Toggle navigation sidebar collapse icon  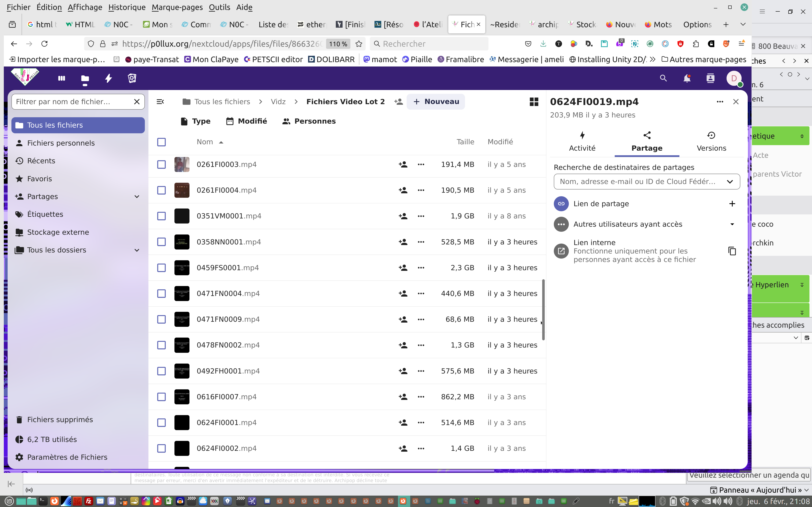160,102
